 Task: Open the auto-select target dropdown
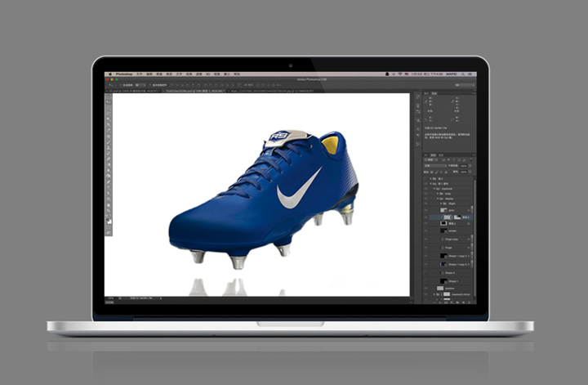point(140,85)
